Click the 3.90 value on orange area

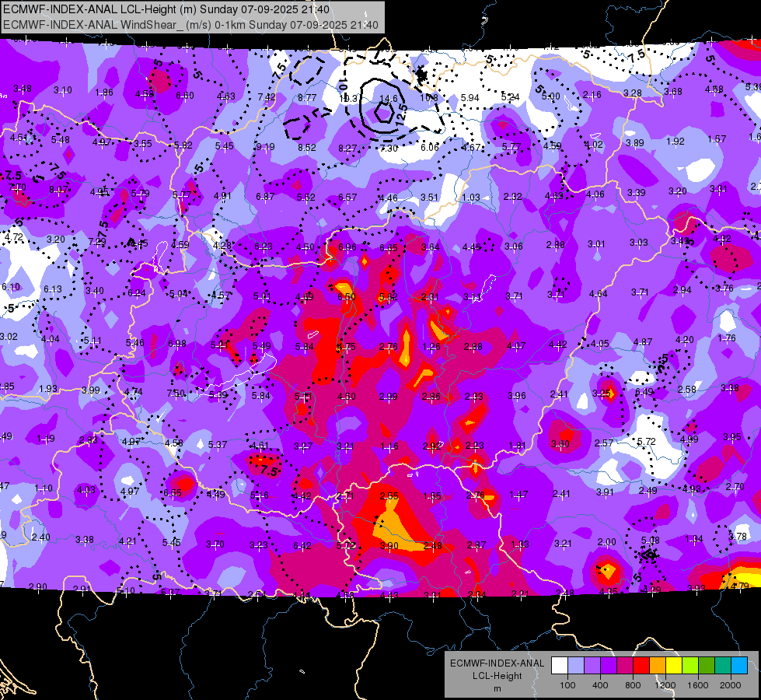(x=389, y=545)
